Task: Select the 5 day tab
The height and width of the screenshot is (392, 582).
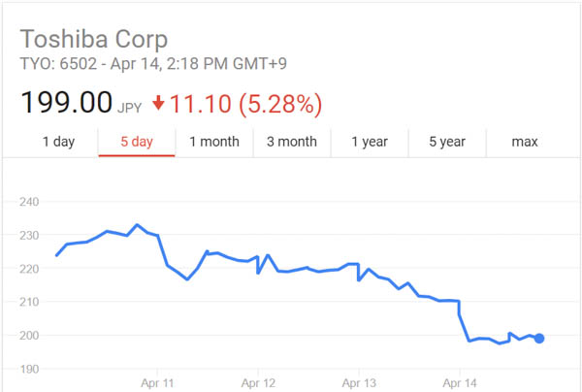Action: click(x=137, y=142)
